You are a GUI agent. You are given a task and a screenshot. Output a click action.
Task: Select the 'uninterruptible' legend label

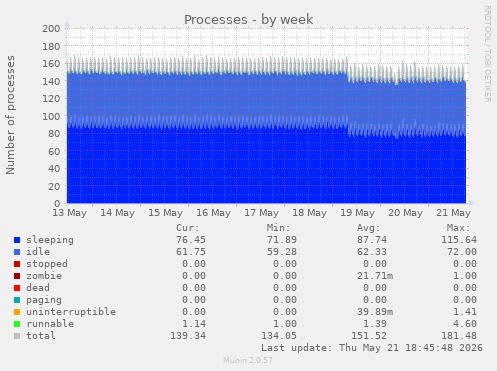(x=71, y=312)
